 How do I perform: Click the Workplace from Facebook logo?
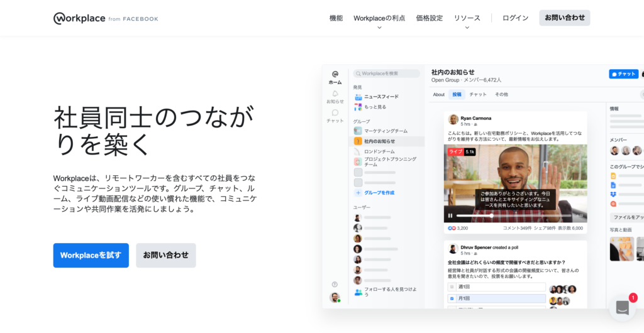[106, 18]
